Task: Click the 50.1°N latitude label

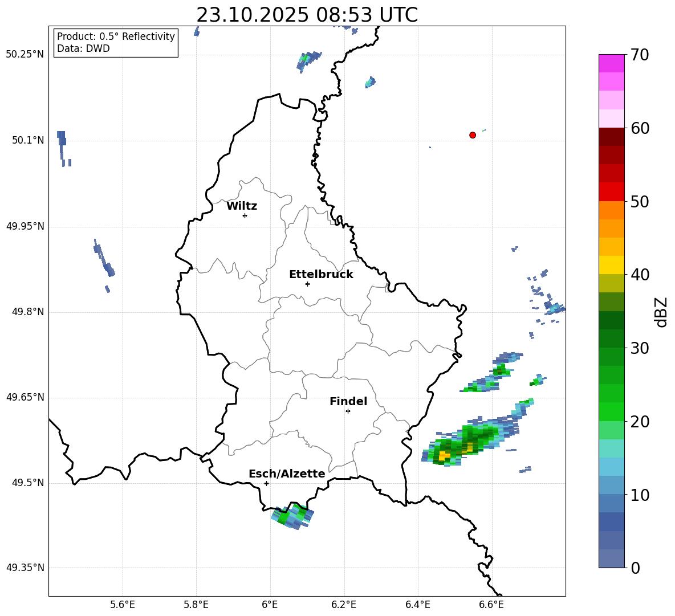Action: click(x=27, y=141)
